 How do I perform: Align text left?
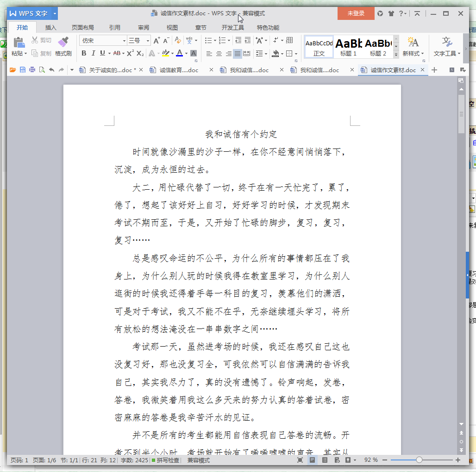click(x=209, y=54)
